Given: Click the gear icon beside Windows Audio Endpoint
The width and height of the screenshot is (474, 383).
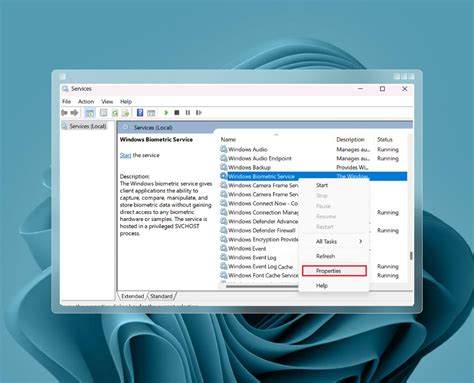Looking at the screenshot, I should coord(224,158).
